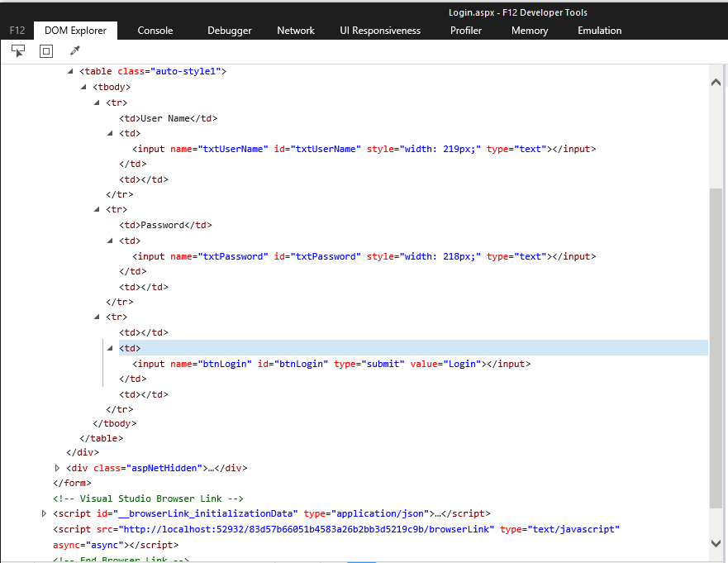Screen dimensions: 728x563
Task: Expand the aspNetHidden div node
Action: (57, 468)
